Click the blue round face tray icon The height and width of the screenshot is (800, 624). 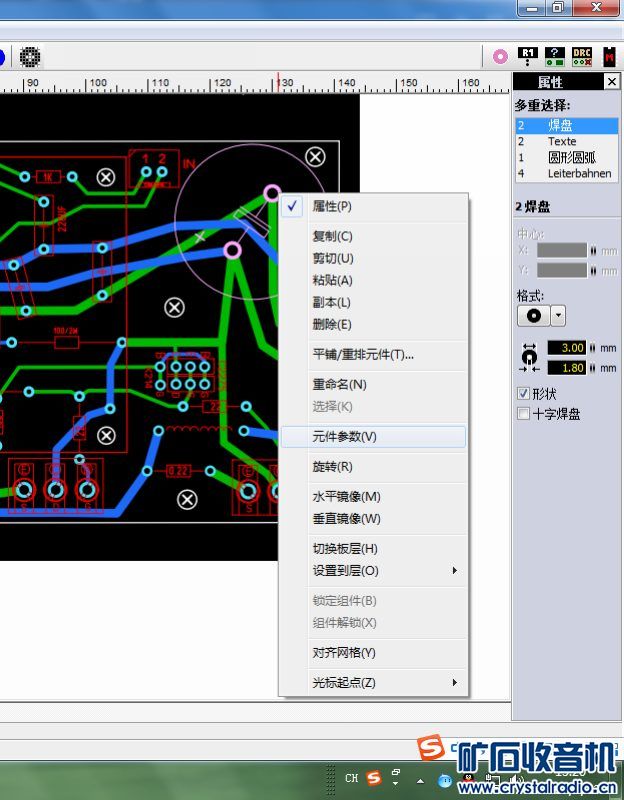click(445, 781)
